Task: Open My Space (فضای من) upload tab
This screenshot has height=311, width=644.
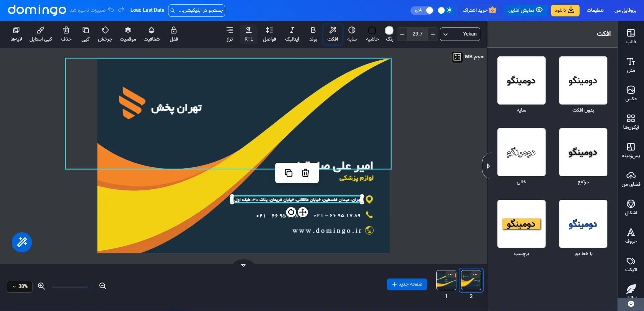Action: [631, 179]
